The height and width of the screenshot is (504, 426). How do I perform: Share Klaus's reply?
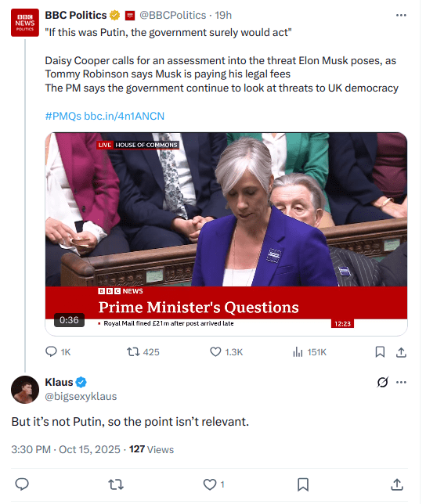(397, 484)
